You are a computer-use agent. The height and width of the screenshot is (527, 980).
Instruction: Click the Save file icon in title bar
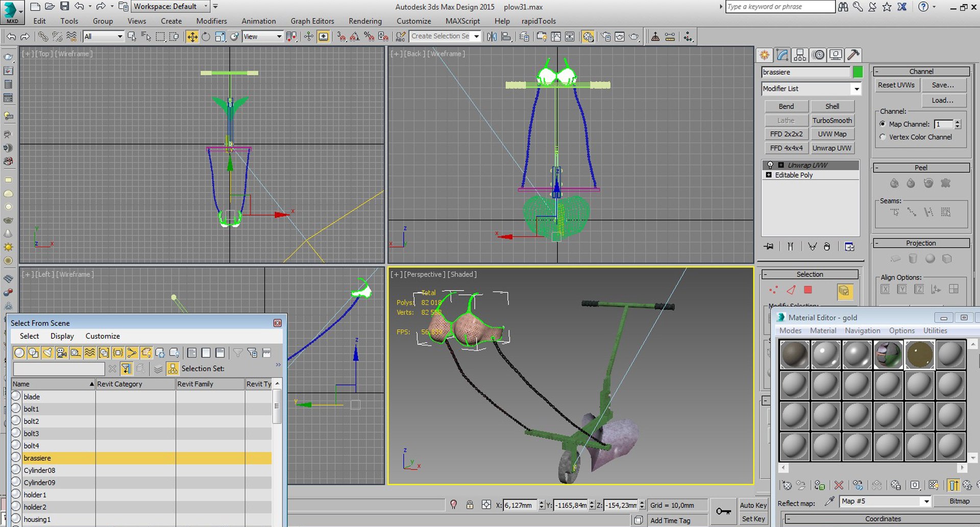[65, 7]
